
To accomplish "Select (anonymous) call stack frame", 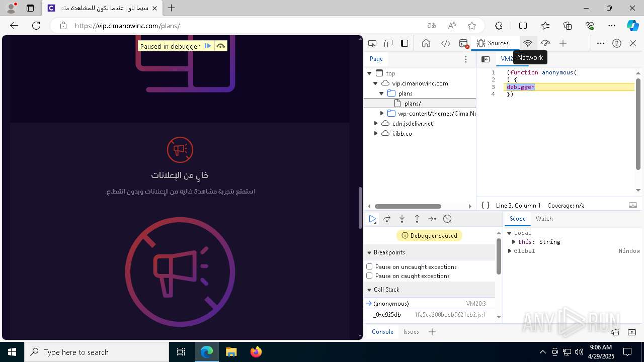I will point(429,304).
